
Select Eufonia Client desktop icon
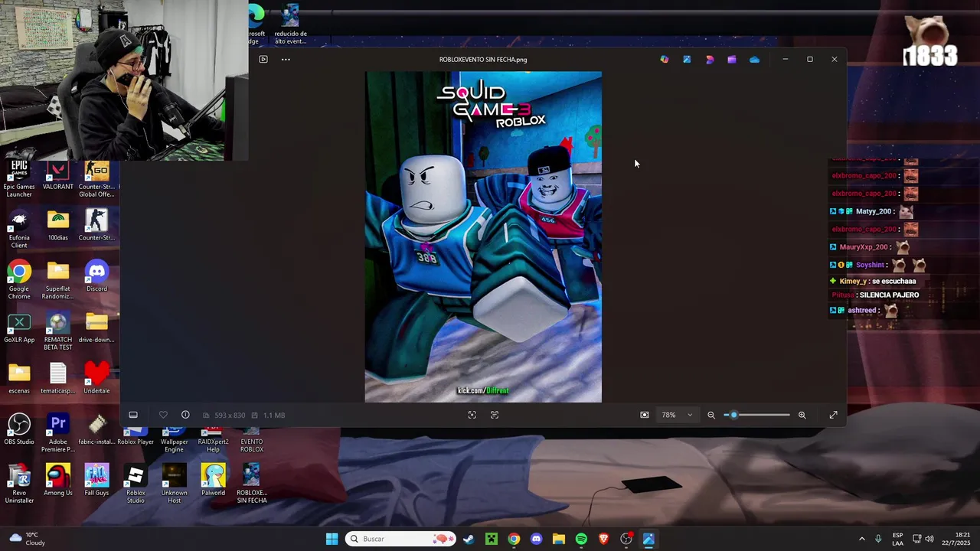tap(19, 230)
